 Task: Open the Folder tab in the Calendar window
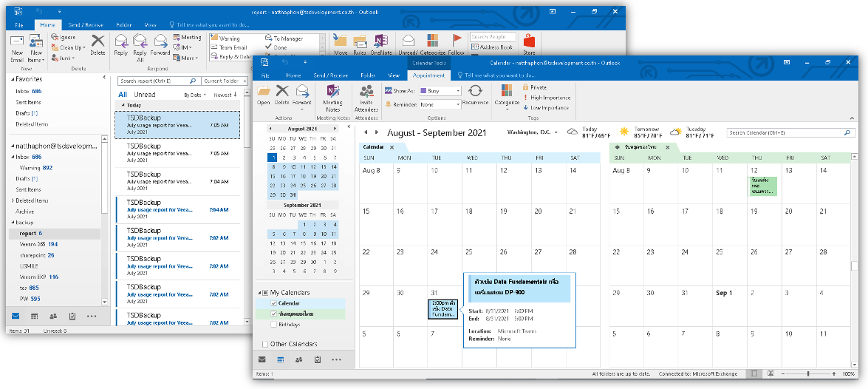pos(368,75)
